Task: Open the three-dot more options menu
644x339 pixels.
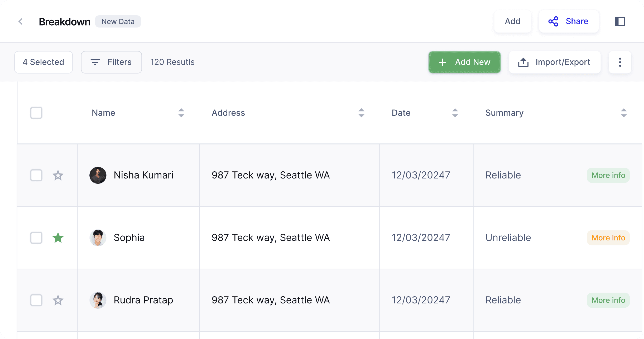Action: [x=620, y=62]
